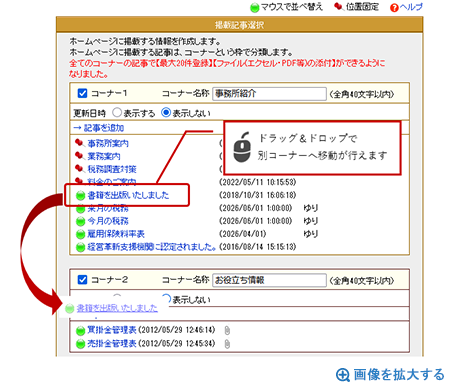This screenshot has height=386, width=450.
Task: Edit the 事務所紹介 corner name field
Action: (269, 94)
